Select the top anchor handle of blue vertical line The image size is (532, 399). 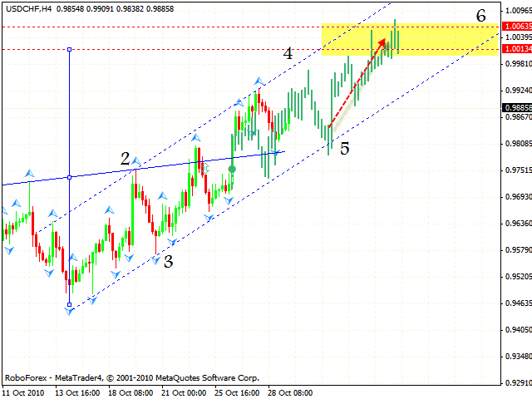pos(70,50)
